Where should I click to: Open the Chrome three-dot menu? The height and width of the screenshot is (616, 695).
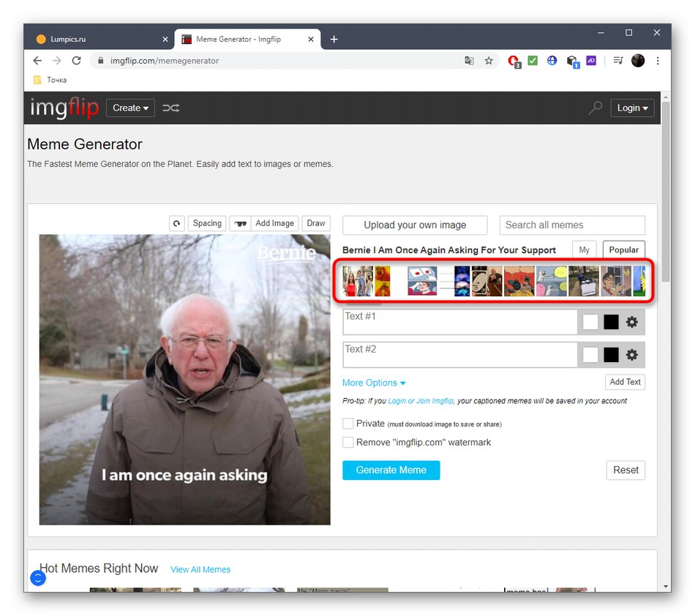click(x=658, y=61)
